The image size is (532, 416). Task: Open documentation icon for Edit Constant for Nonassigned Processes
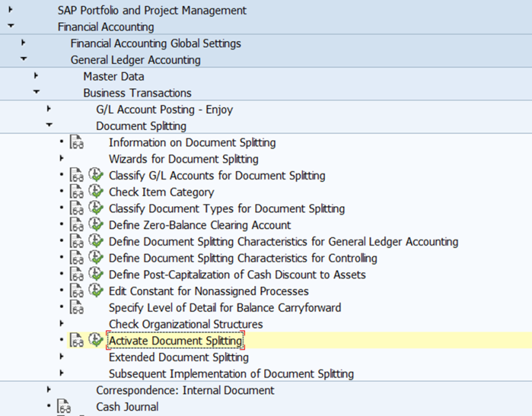[x=76, y=291]
